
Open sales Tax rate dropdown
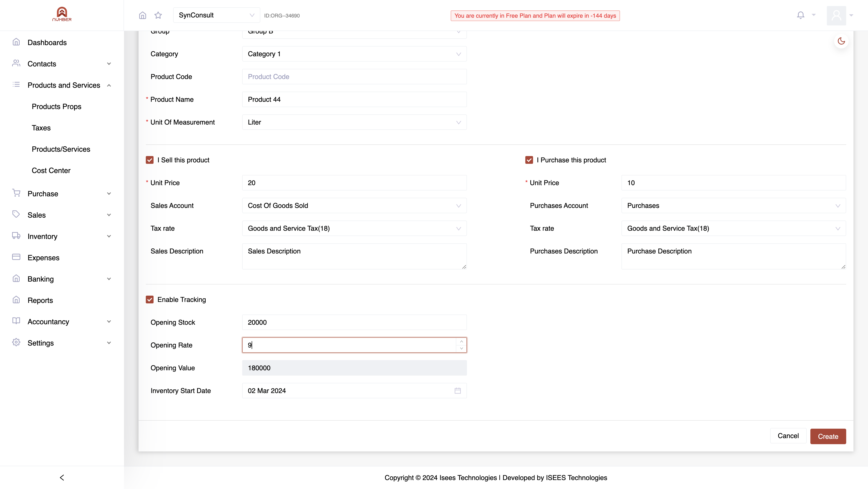(x=354, y=228)
